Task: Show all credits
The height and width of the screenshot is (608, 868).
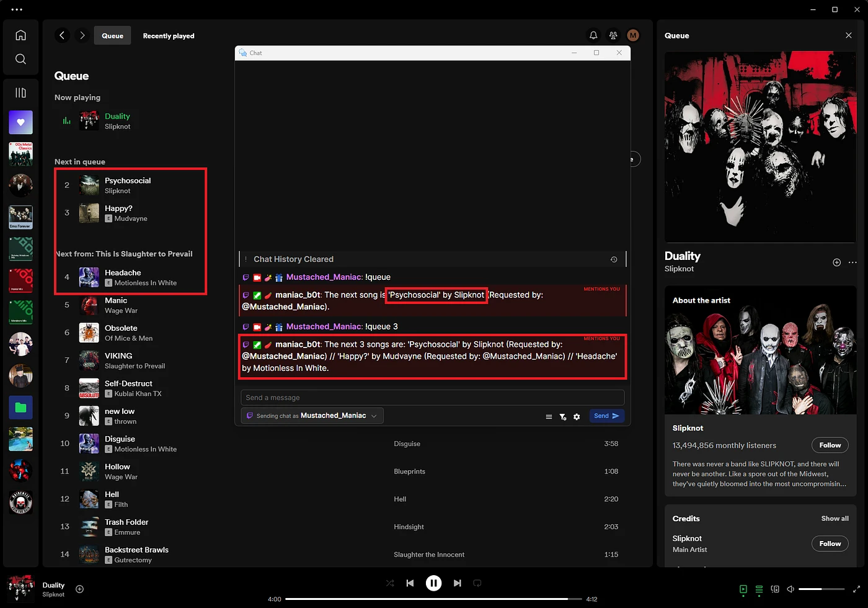Action: (x=835, y=519)
